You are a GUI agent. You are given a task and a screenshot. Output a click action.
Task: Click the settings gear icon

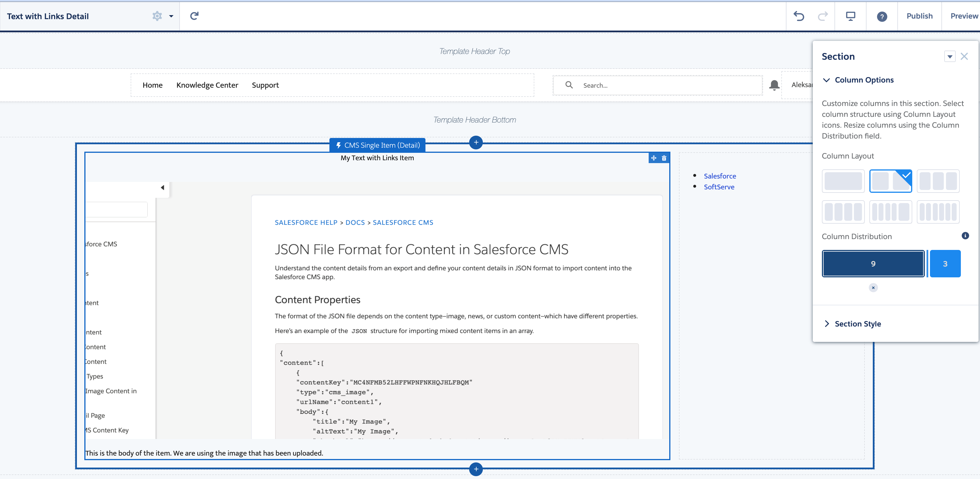coord(157,16)
